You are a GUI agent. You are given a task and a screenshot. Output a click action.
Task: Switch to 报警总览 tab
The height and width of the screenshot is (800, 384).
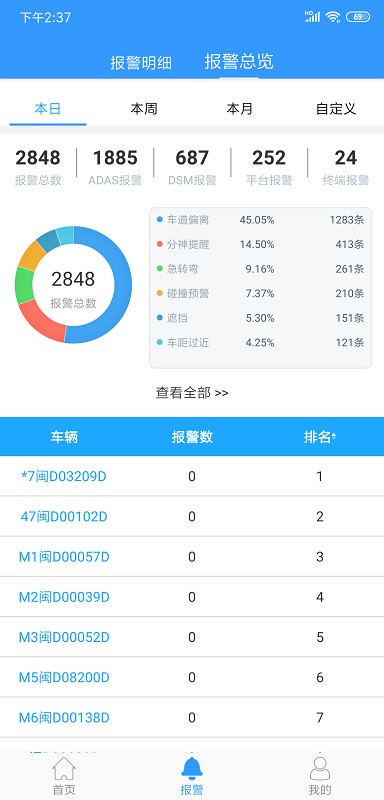pyautogui.click(x=239, y=61)
